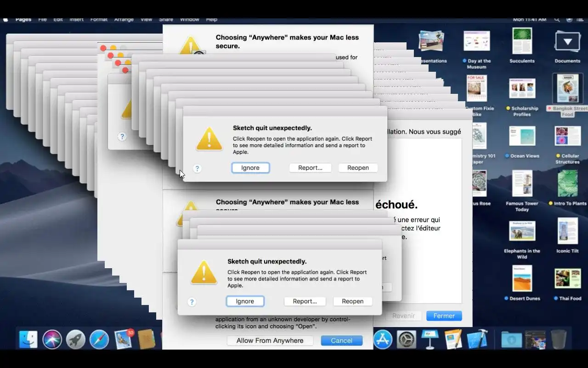Click lower 'Sketch quit unexpectedly.' heading
The height and width of the screenshot is (368, 588).
tap(267, 262)
